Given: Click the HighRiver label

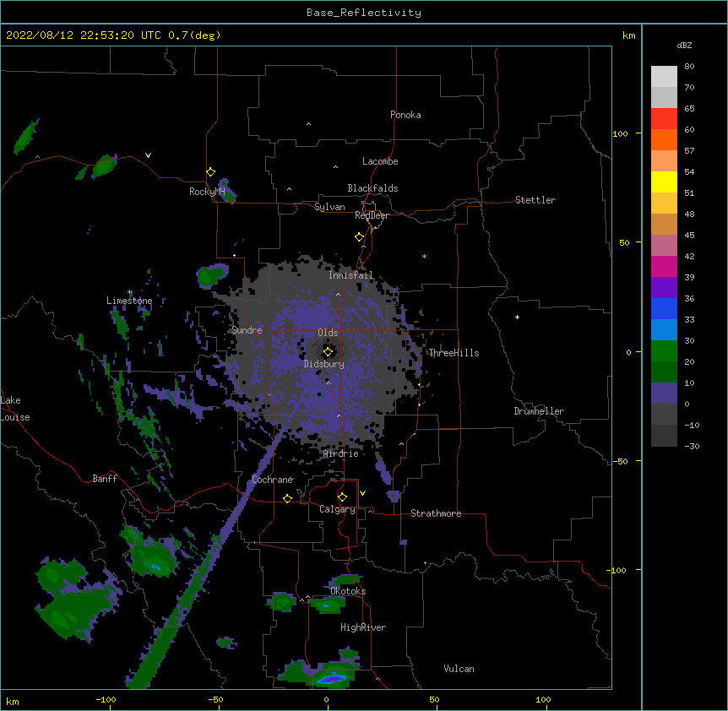Looking at the screenshot, I should [x=363, y=627].
